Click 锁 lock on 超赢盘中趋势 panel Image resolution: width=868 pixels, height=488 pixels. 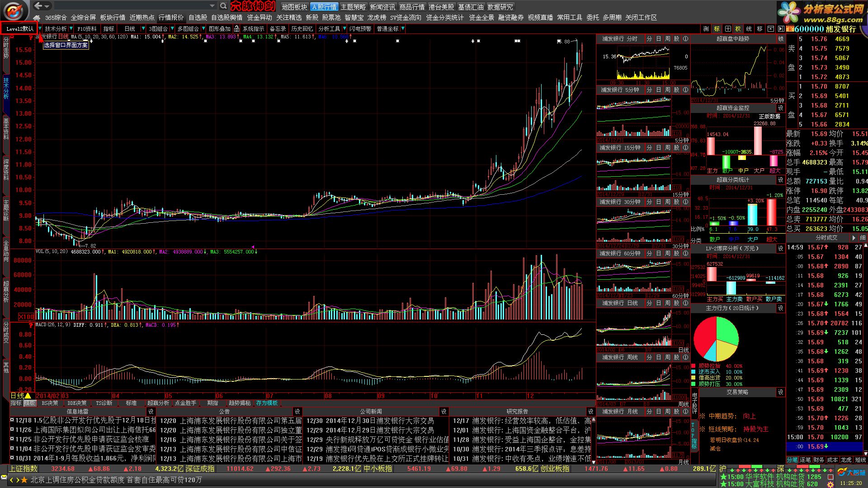click(x=781, y=39)
